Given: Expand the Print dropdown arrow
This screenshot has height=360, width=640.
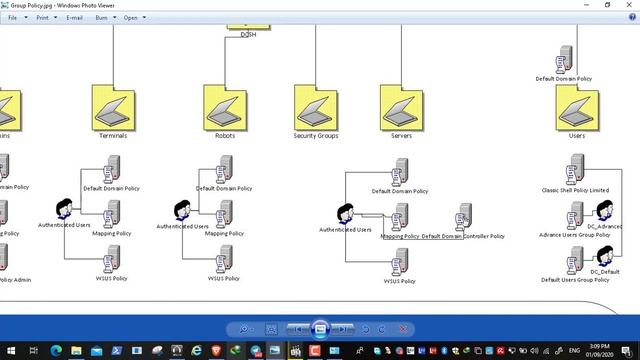Looking at the screenshot, I should click(56, 18).
